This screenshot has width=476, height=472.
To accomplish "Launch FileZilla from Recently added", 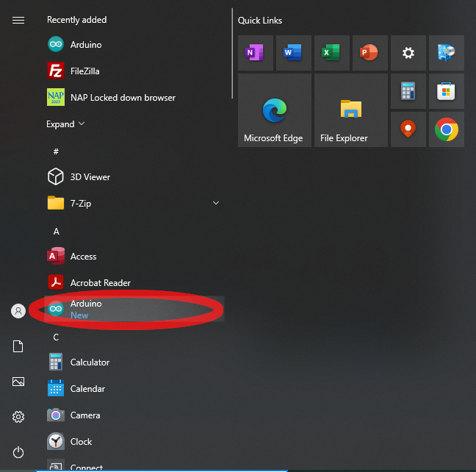I will (134, 71).
